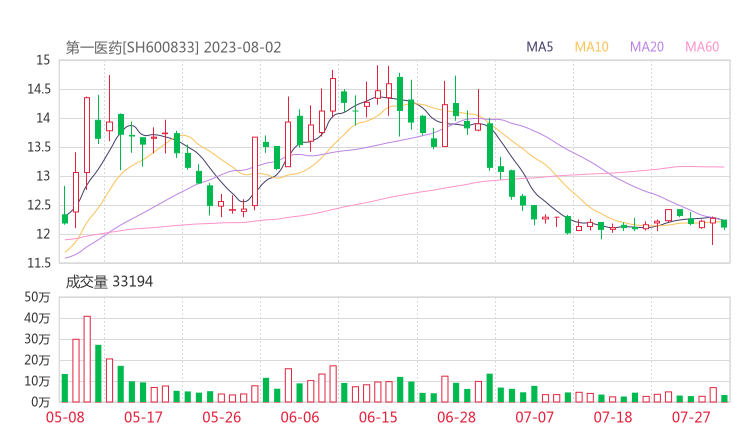Click the MA10 legend label
This screenshot has width=740, height=440.
click(x=591, y=47)
